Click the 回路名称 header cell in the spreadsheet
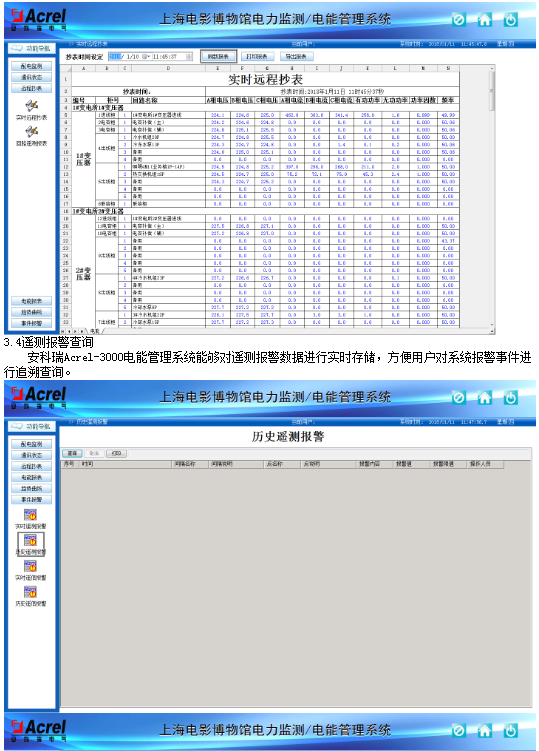 pos(168,101)
